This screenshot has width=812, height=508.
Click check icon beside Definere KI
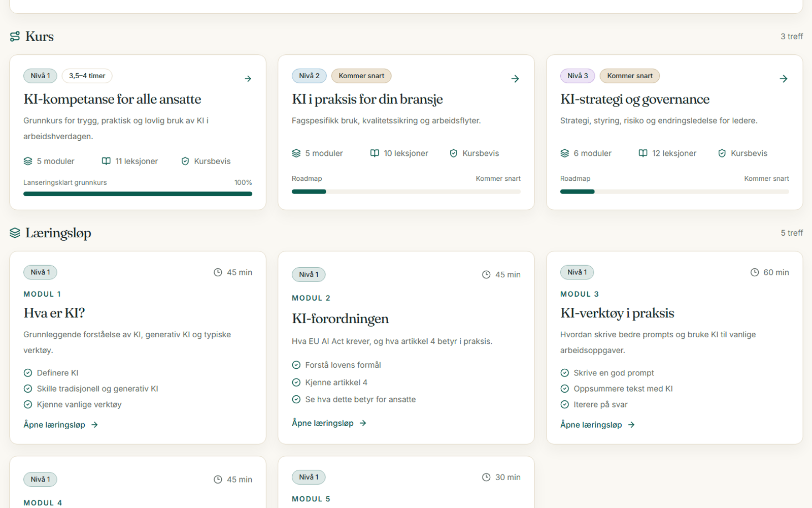click(x=28, y=373)
